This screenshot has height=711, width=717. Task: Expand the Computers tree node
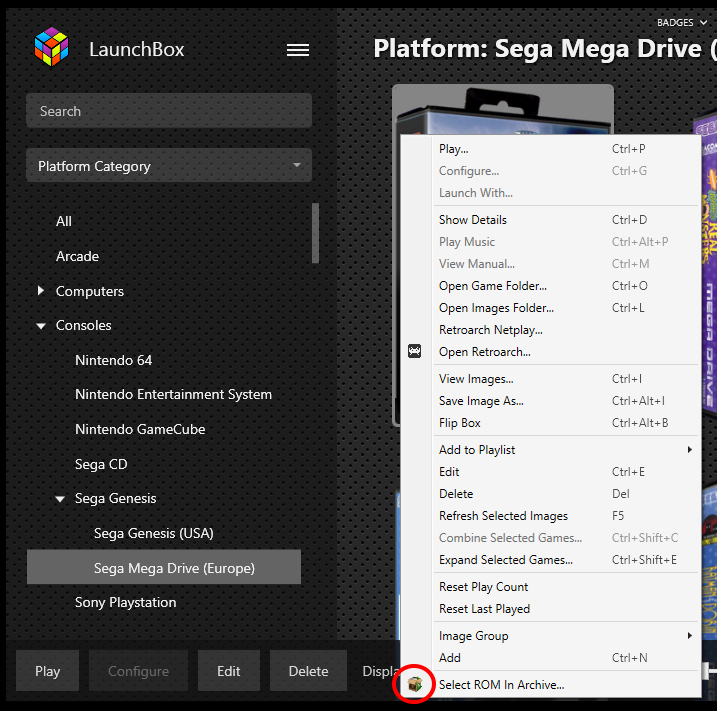[41, 291]
